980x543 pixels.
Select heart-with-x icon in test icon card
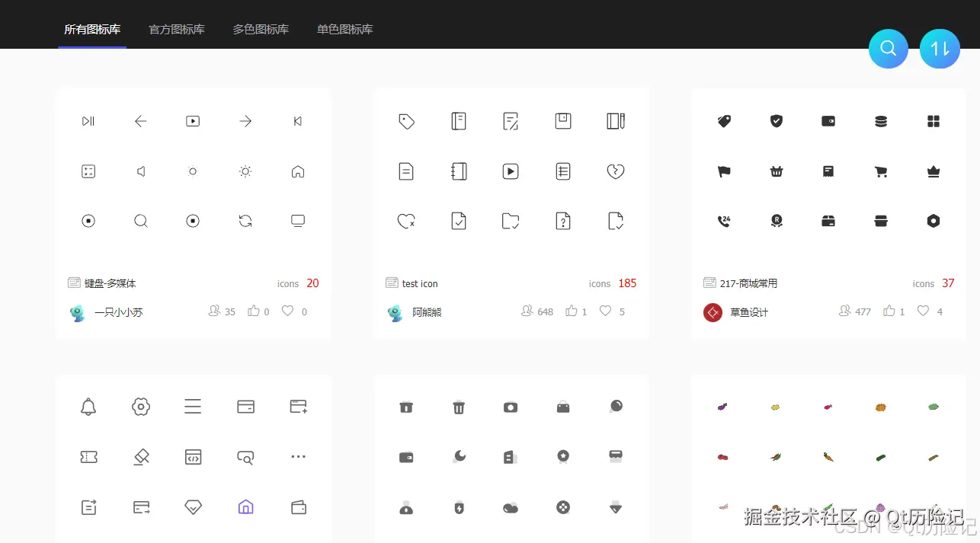click(x=406, y=221)
